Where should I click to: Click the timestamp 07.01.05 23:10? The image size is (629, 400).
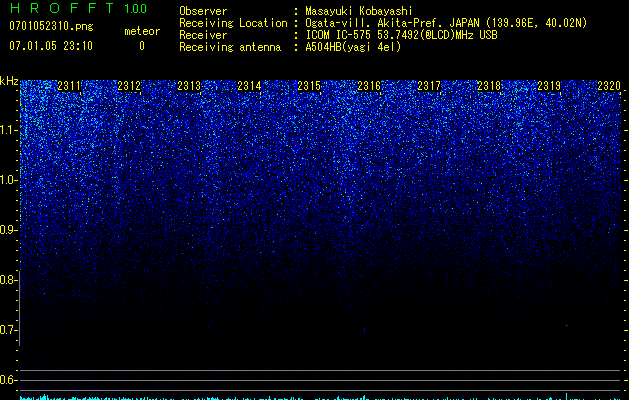coord(51,46)
